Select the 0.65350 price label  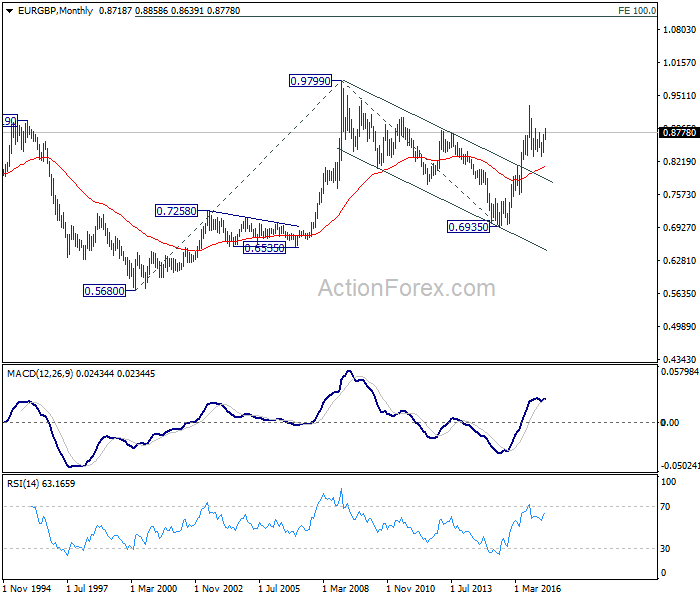point(264,248)
